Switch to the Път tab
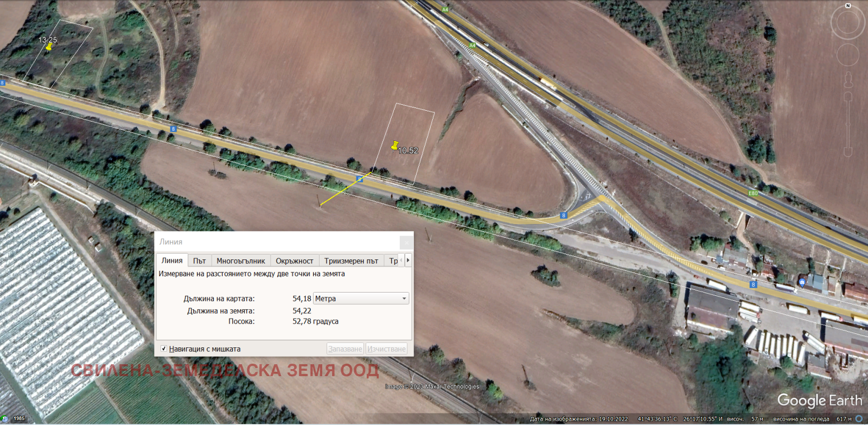 click(199, 261)
